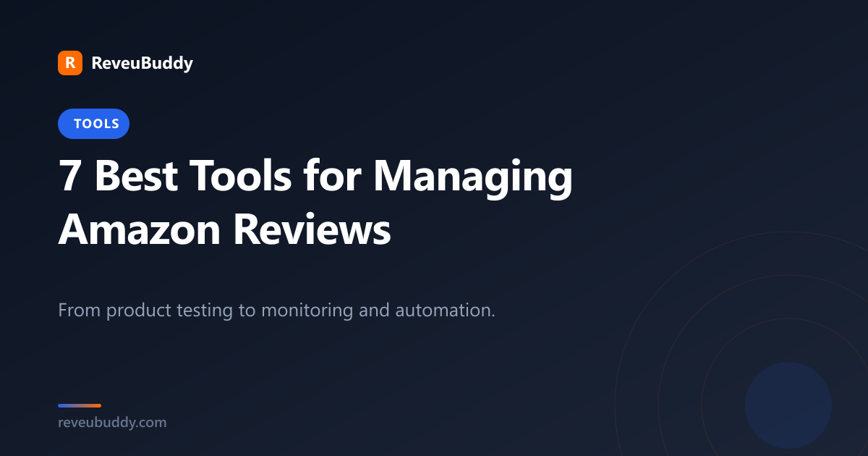Open the reveubuddy.com link
This screenshot has width=868, height=456.
click(112, 422)
